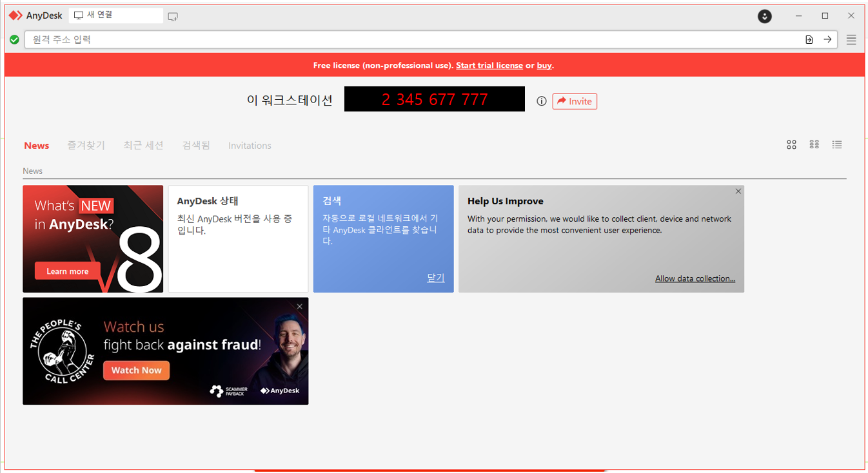
Task: Click the file transfer icon in address bar
Action: [809, 40]
